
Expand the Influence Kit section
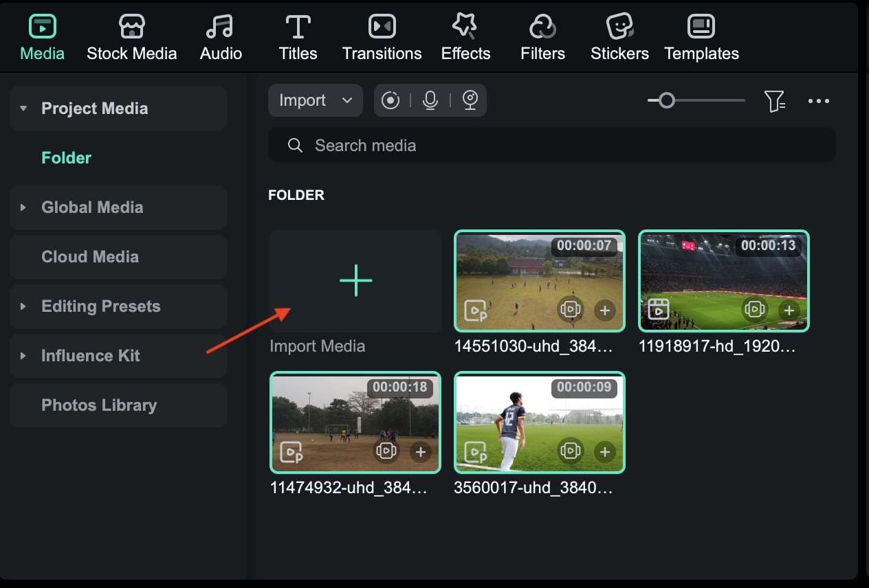pos(23,356)
